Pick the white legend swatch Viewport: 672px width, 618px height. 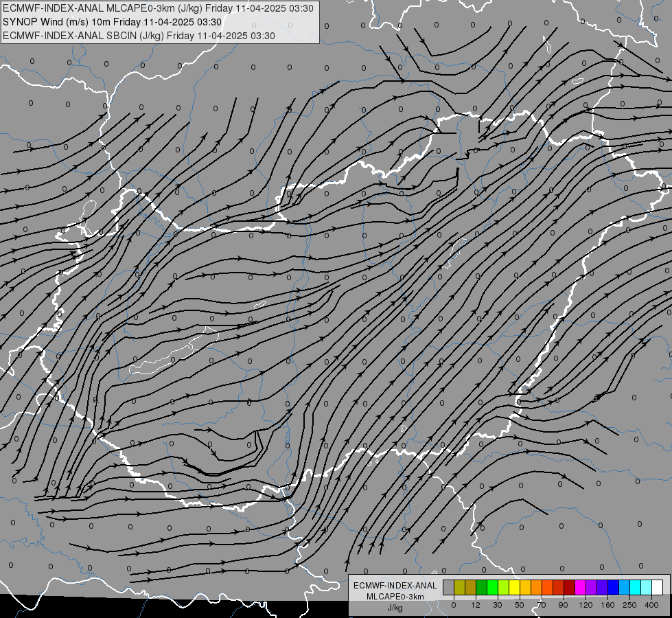click(x=658, y=587)
